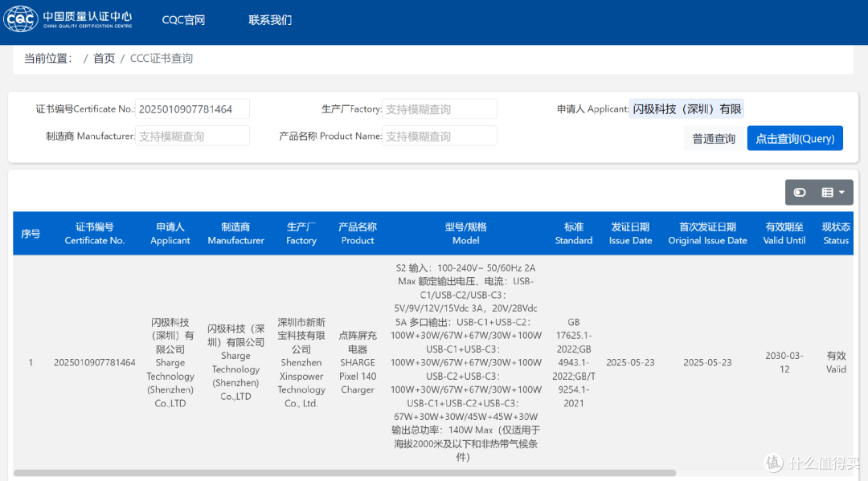Click the product cell SHARGE Pixel 140 Charger
868x481 pixels.
358,363
